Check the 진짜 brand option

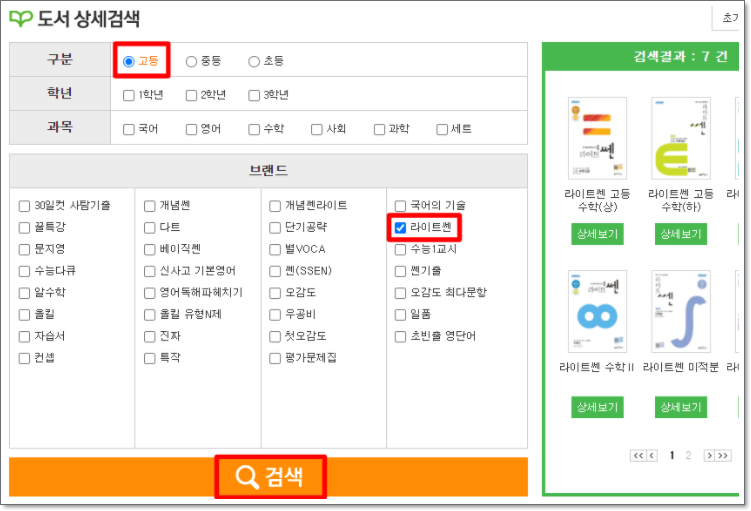point(149,336)
